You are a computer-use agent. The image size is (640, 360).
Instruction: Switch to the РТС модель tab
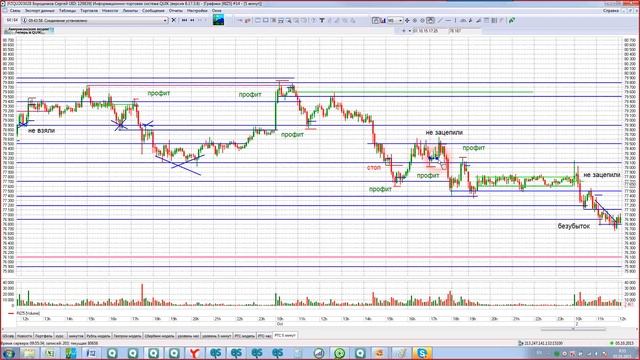[x=244, y=336]
